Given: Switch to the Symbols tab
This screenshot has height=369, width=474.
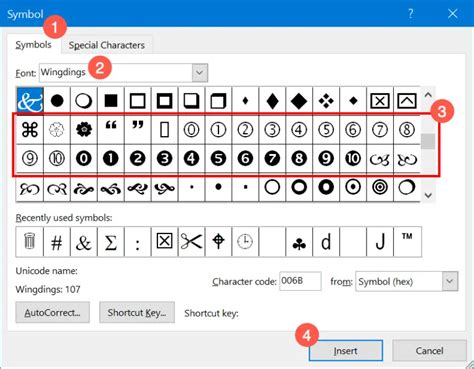Looking at the screenshot, I should coord(33,45).
